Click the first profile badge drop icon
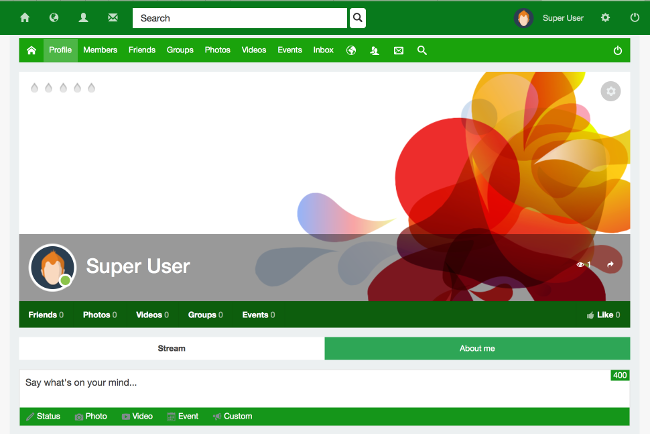 34,88
